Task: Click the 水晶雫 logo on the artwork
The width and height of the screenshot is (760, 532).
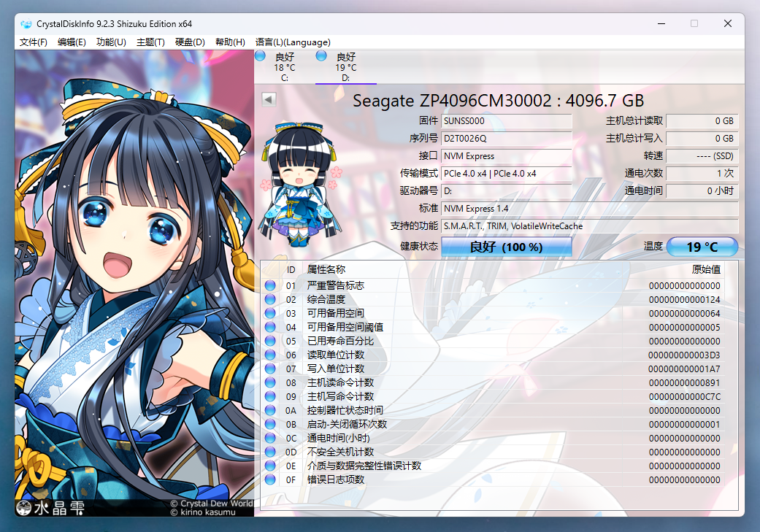Action: pos(50,508)
